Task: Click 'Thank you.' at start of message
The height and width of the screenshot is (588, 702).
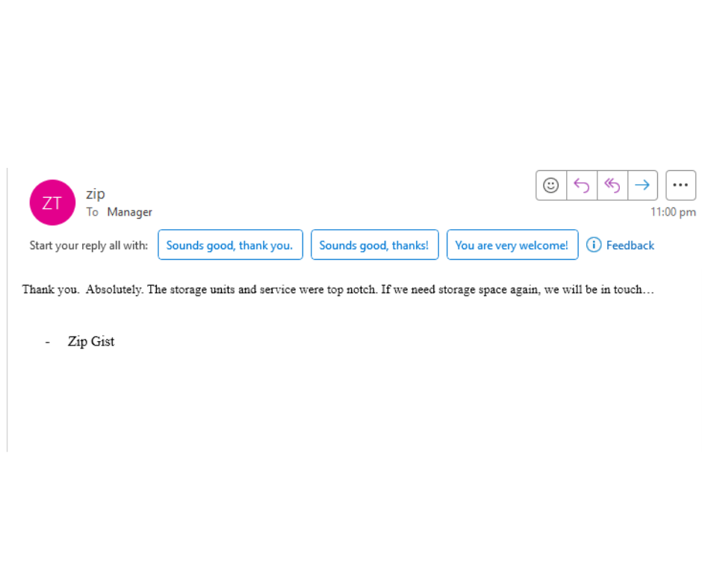Action: [50, 290]
